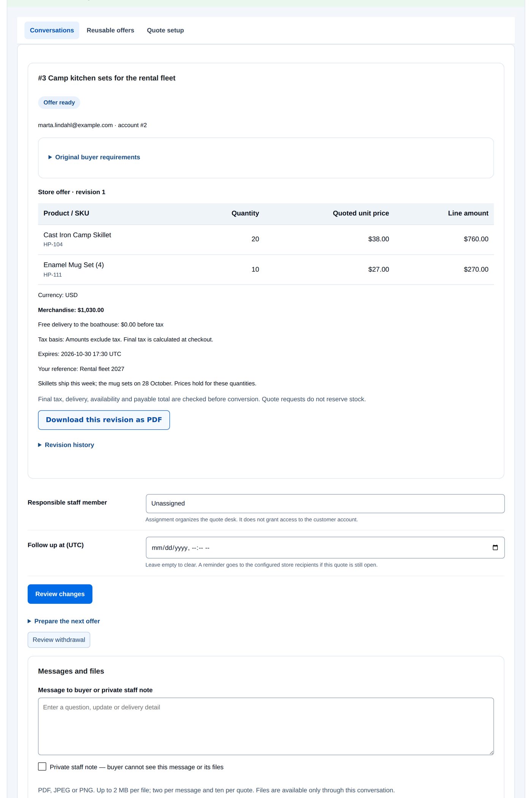Viewport: 532px width, 798px height.
Task: Expand Prepare the next offer section
Action: (67, 621)
